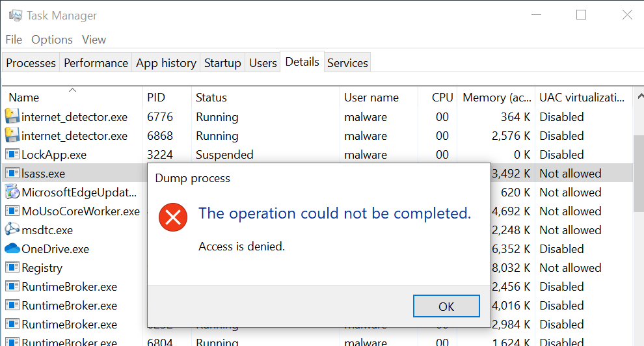Click the vertical scrollbar thumb

[x=639, y=173]
